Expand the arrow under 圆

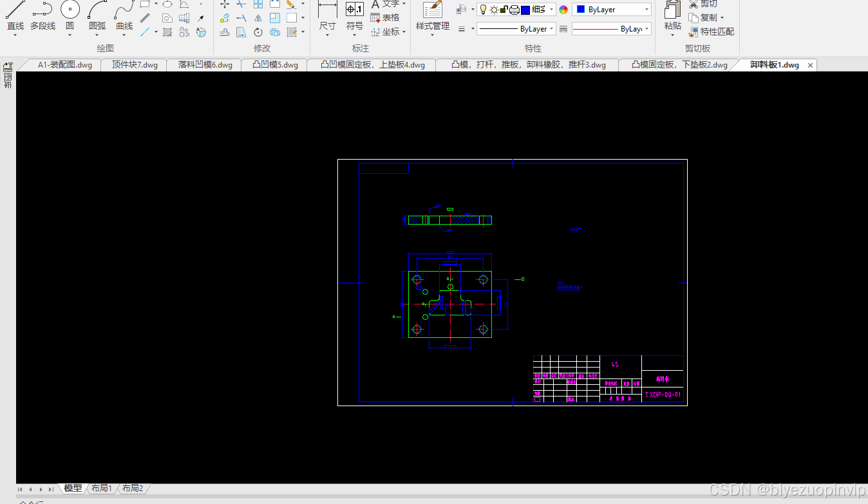[70, 35]
